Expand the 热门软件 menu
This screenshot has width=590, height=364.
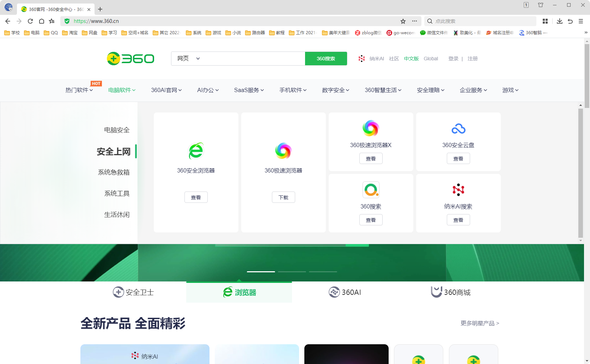[x=79, y=90]
